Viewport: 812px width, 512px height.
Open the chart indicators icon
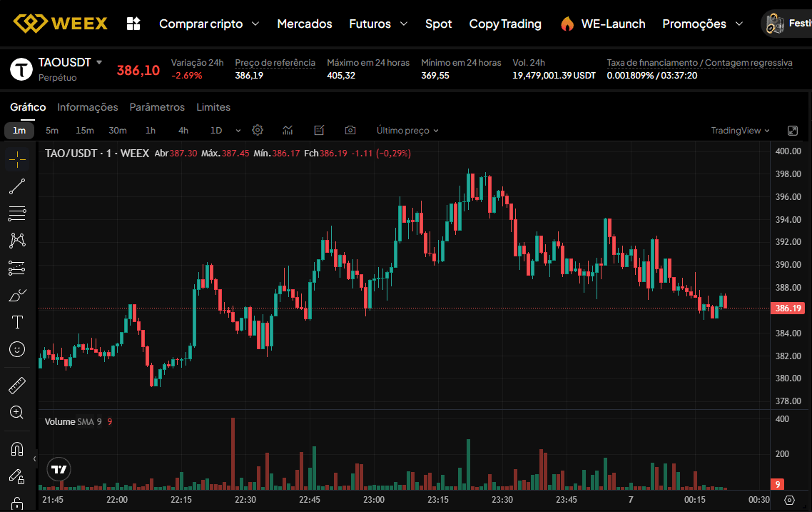pyautogui.click(x=288, y=131)
